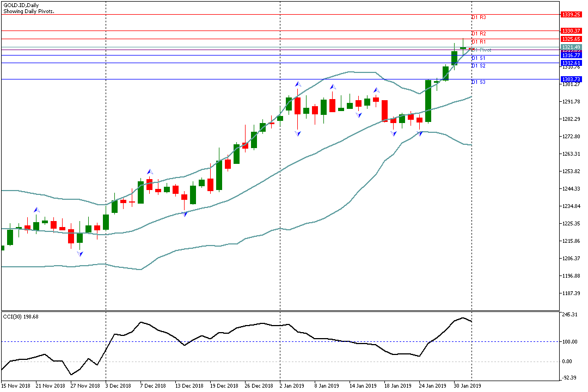The height and width of the screenshot is (392, 588).
Task: Click the 1312.61 S2 price label
Action: [x=571, y=63]
